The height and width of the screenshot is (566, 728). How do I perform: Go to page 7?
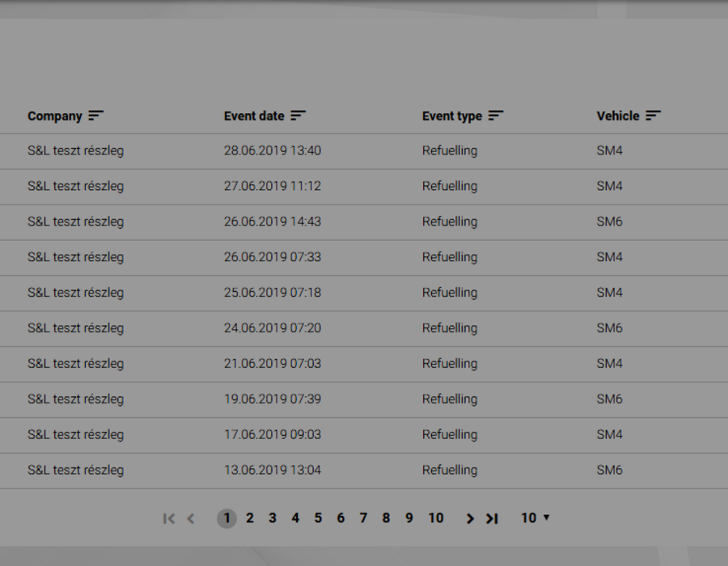363,517
